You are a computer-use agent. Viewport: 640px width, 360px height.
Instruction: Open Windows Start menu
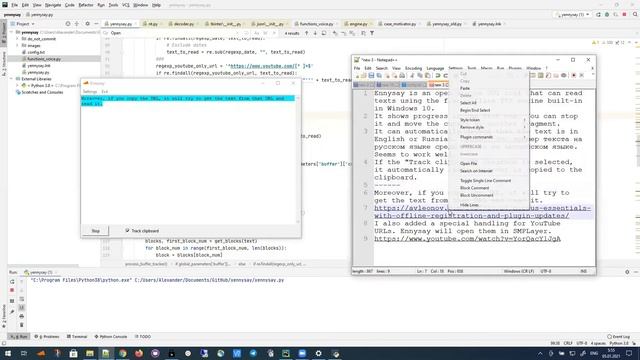[x=7, y=353]
